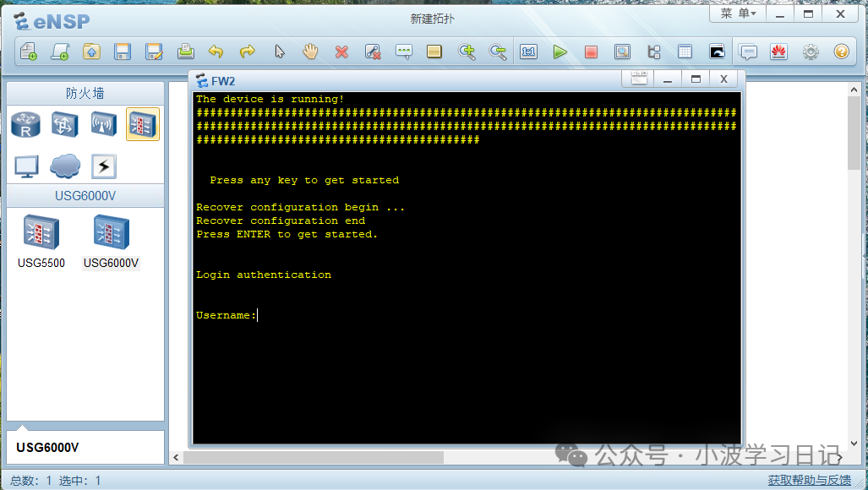
Task: Click the 获取帮助与反馈 link
Action: 810,480
